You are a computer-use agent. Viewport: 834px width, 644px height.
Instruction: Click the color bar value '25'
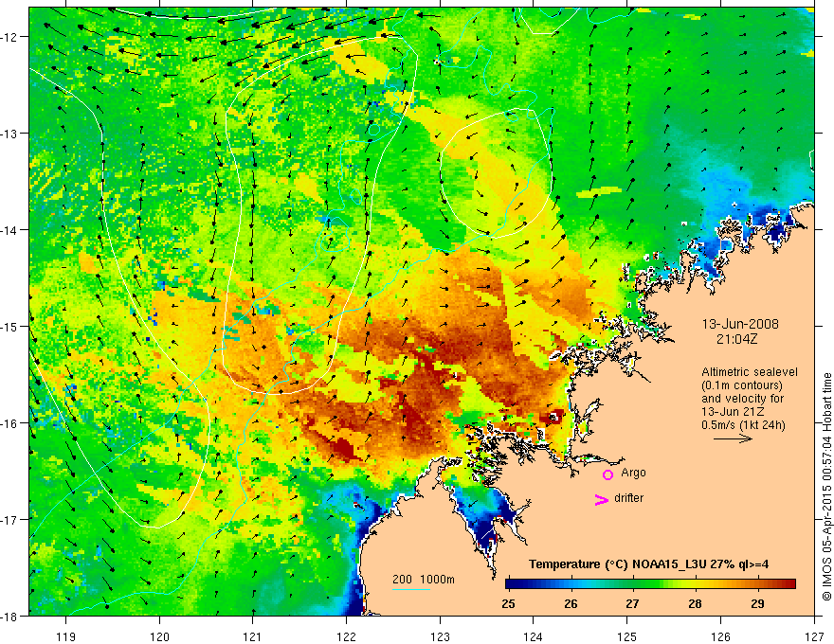click(x=508, y=603)
